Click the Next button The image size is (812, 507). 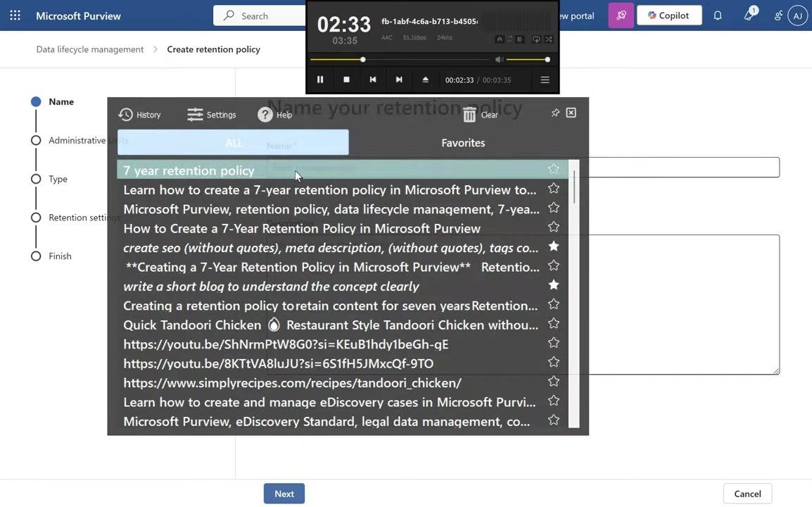(284, 494)
